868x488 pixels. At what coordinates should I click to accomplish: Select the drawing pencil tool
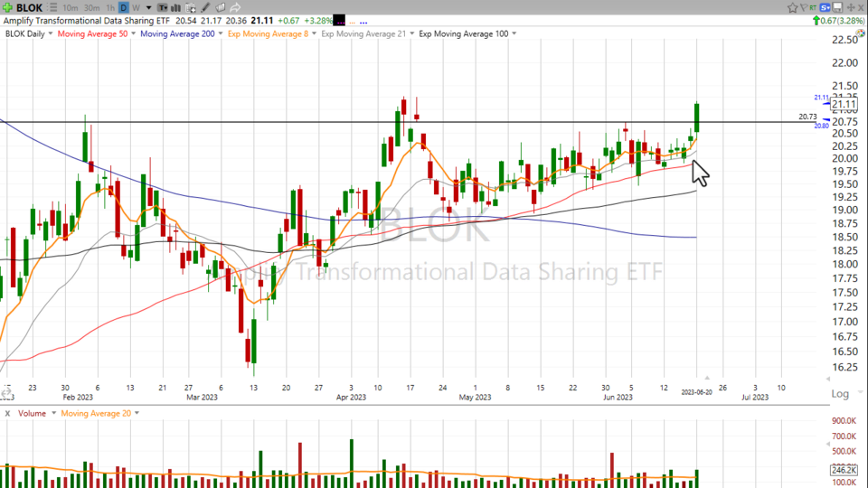(205, 8)
